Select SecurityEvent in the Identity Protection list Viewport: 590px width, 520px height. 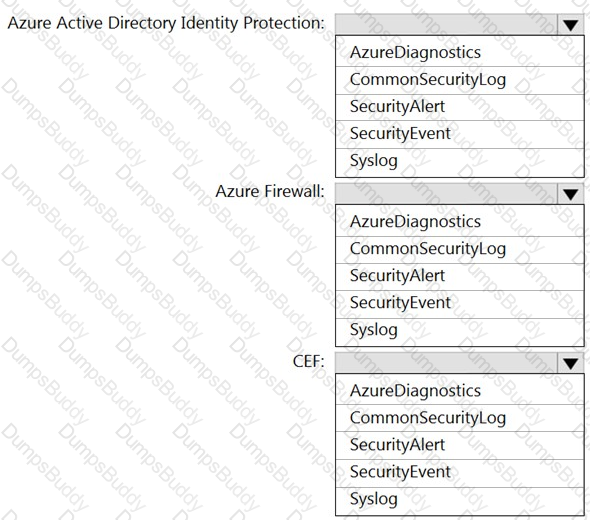pos(460,134)
